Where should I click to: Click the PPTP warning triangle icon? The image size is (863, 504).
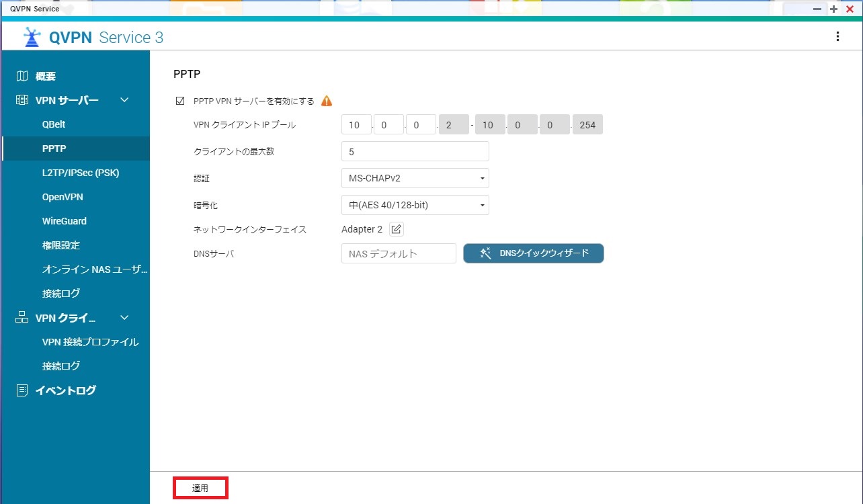click(x=327, y=101)
